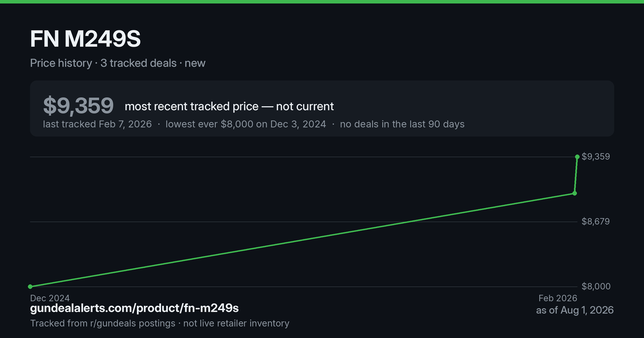Click 'no deals in the last 90 days' note

point(402,124)
